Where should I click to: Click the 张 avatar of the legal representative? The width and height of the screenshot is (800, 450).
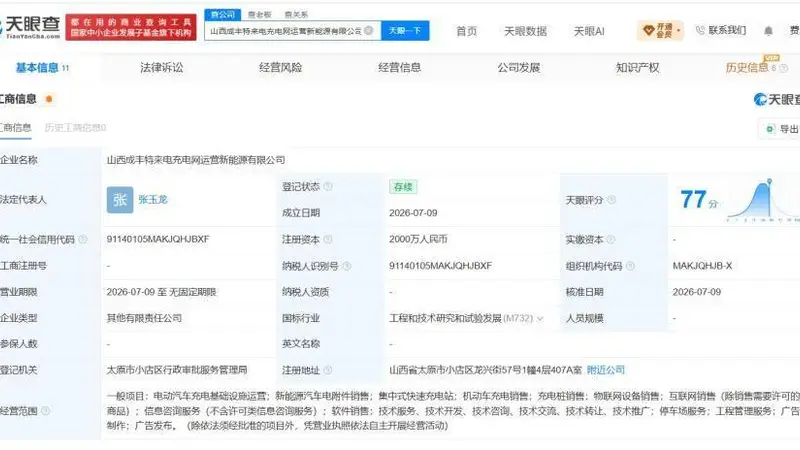pos(120,199)
